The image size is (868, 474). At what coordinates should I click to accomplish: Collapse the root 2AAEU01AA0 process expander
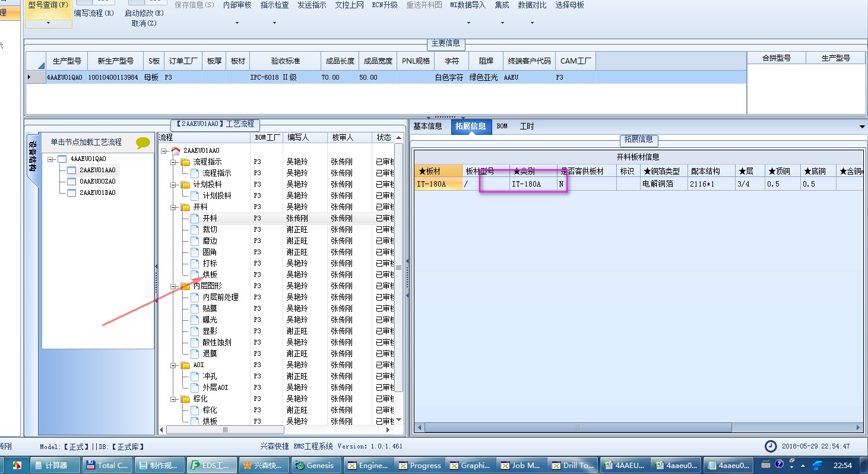164,151
